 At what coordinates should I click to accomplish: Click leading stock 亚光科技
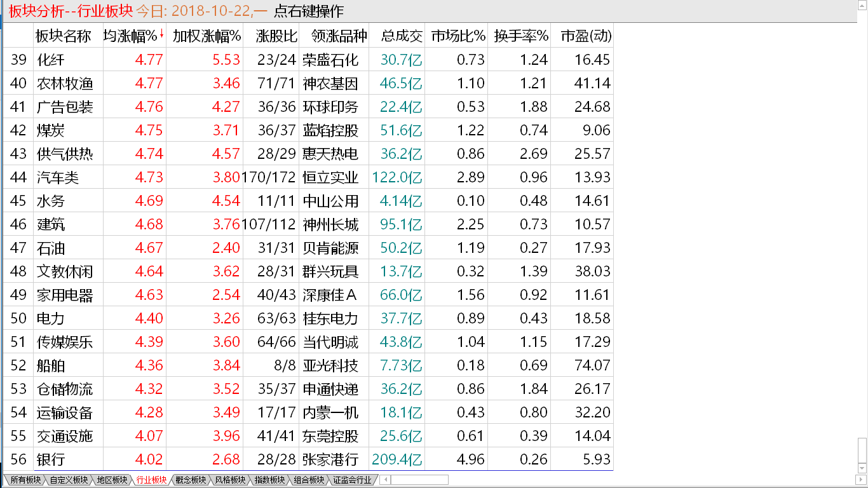[330, 365]
